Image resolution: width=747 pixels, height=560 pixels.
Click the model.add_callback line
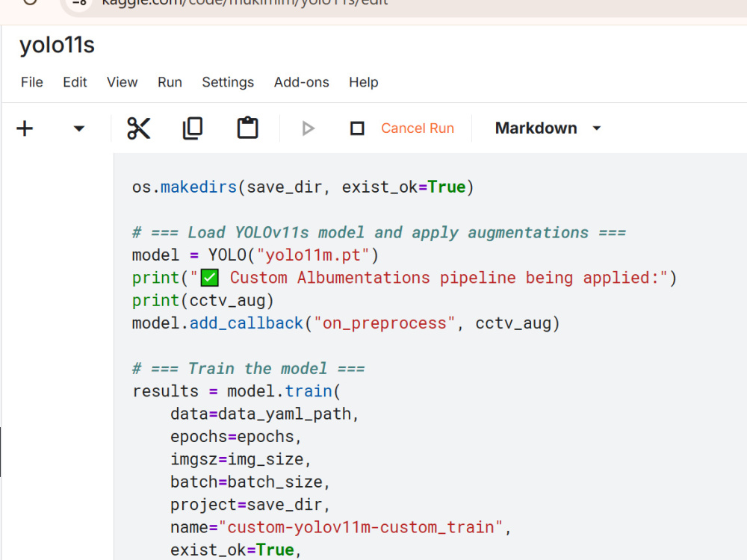click(x=346, y=324)
